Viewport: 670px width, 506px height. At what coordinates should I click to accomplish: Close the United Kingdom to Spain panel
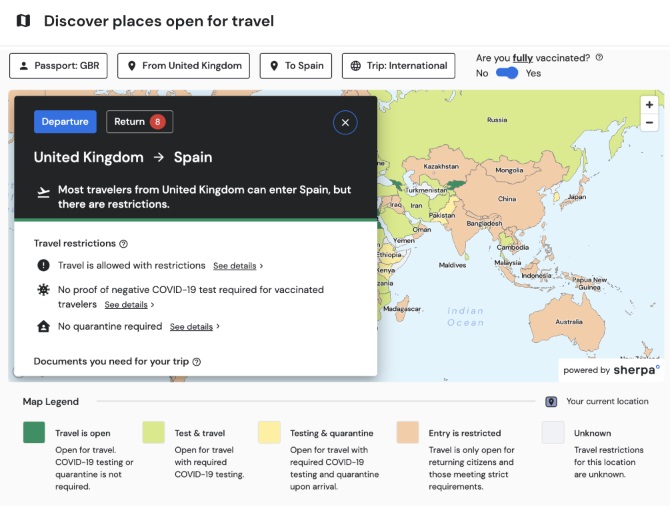click(x=345, y=123)
